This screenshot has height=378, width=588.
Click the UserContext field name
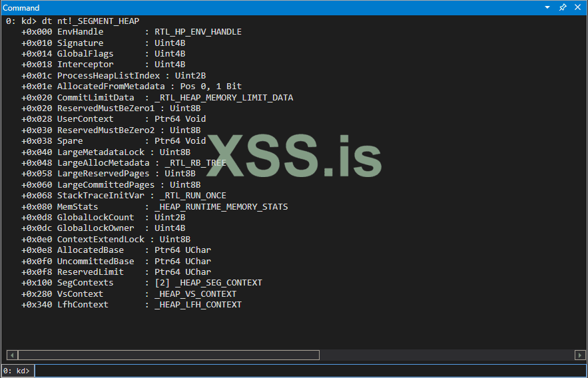(85, 119)
